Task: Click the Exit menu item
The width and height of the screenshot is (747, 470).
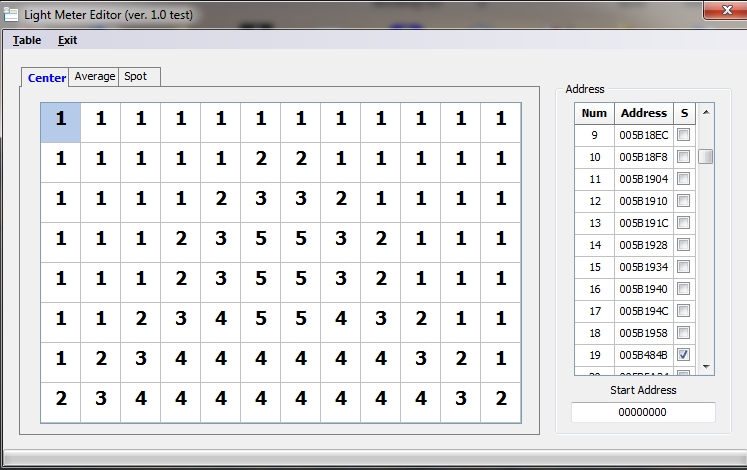Action: 67,40
